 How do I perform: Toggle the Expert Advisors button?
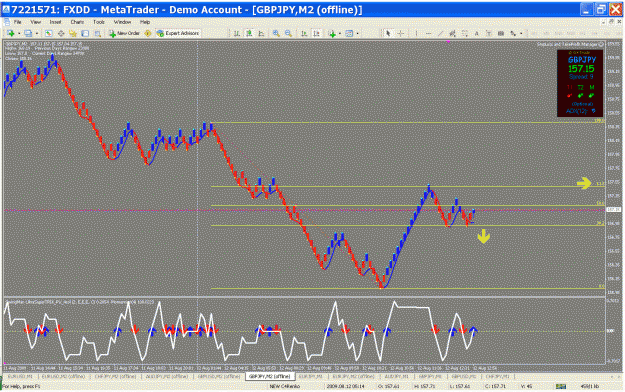(x=178, y=33)
